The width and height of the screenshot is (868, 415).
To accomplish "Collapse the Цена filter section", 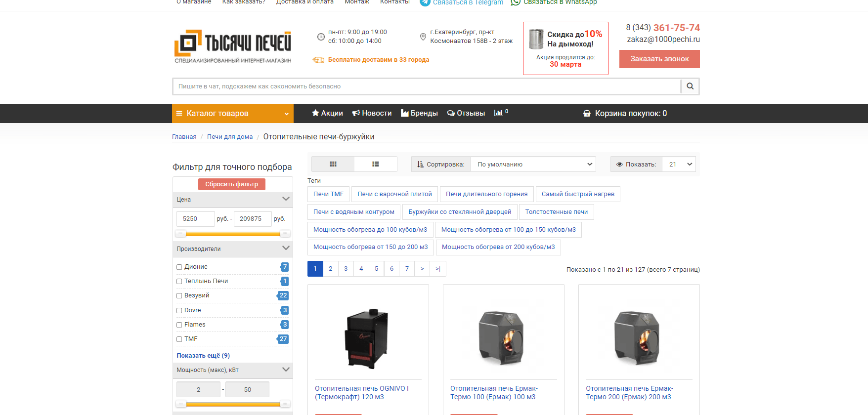I will (233, 200).
